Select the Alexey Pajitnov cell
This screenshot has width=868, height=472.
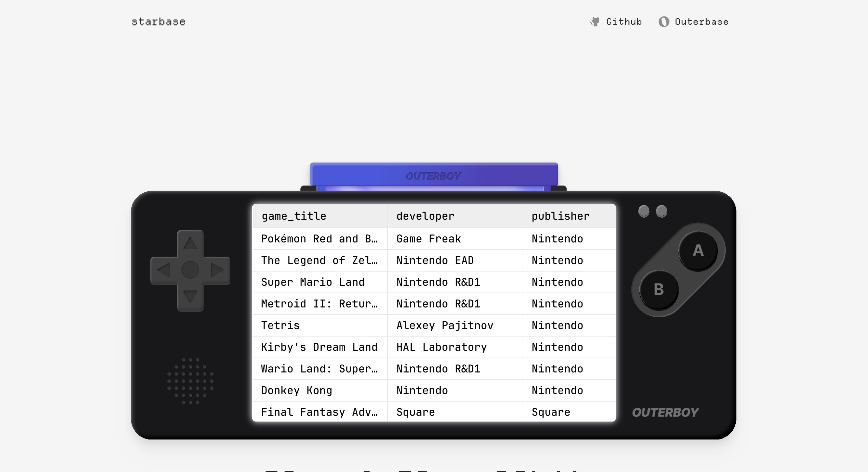pyautogui.click(x=455, y=325)
